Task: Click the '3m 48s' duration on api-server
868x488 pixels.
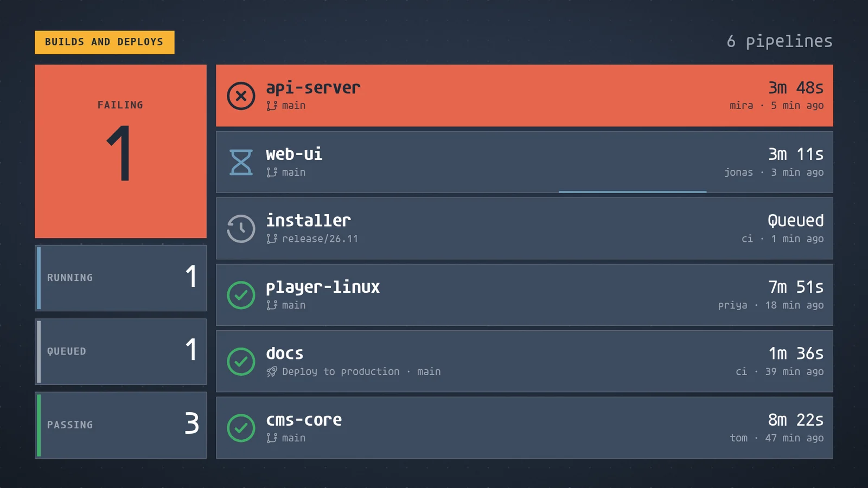Action: (x=796, y=88)
